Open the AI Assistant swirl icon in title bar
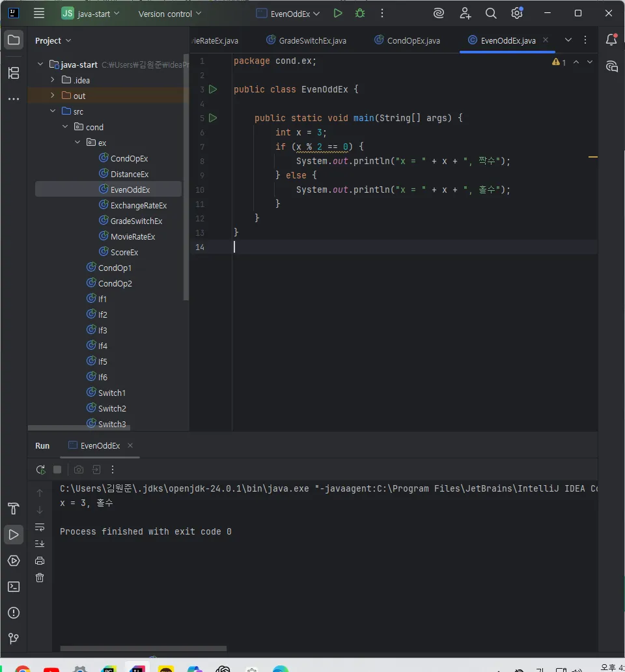The width and height of the screenshot is (625, 672). point(439,13)
